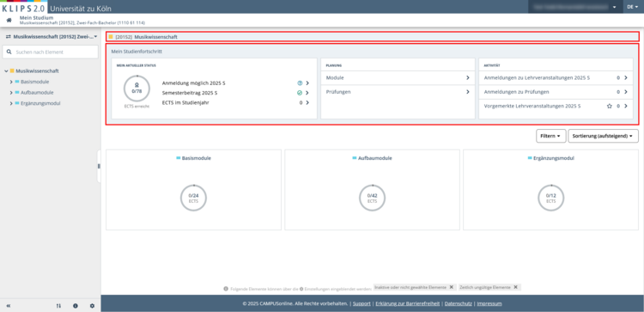Click the 0/42 ECTS ring in Aufbaumodule card
This screenshot has height=312, width=644.
(372, 199)
